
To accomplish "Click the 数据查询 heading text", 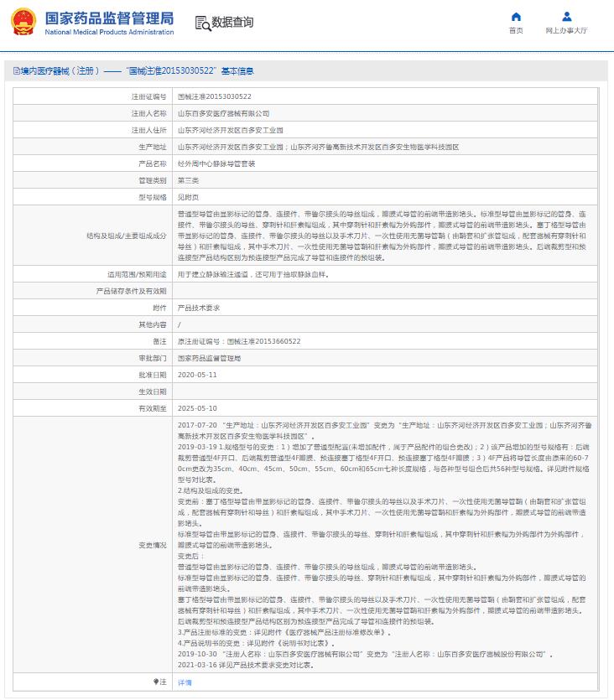I will [232, 22].
